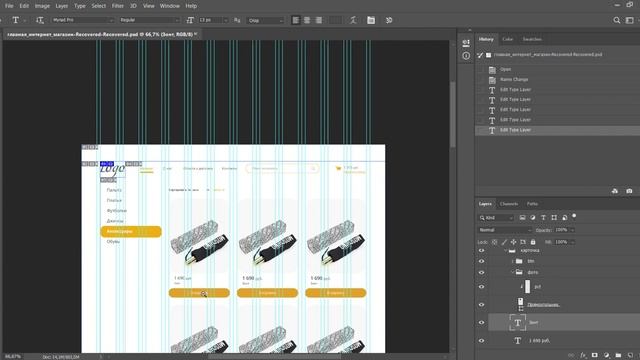Open the font family dropdown
640x360 pixels.
tap(82, 20)
